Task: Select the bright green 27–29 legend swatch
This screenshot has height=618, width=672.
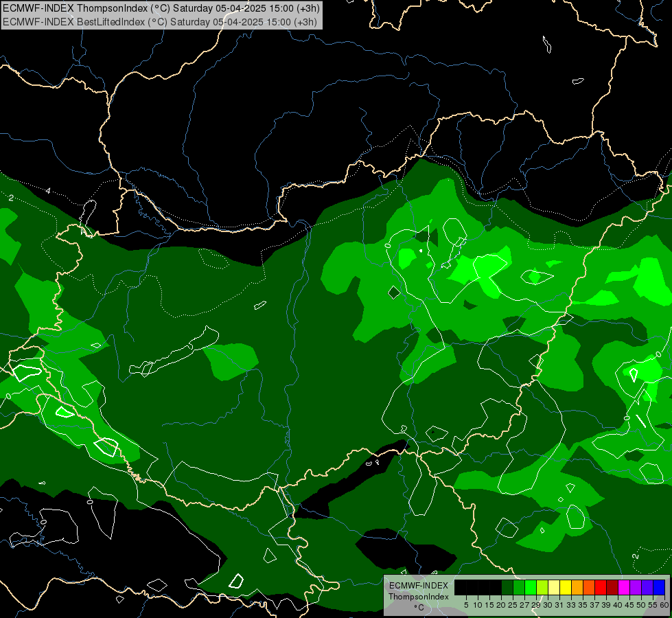Action: point(530,587)
